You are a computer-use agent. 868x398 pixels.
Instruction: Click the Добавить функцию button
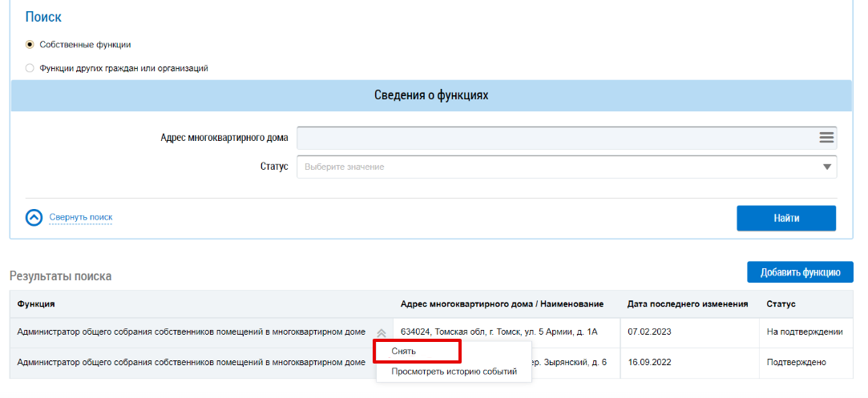(x=800, y=272)
